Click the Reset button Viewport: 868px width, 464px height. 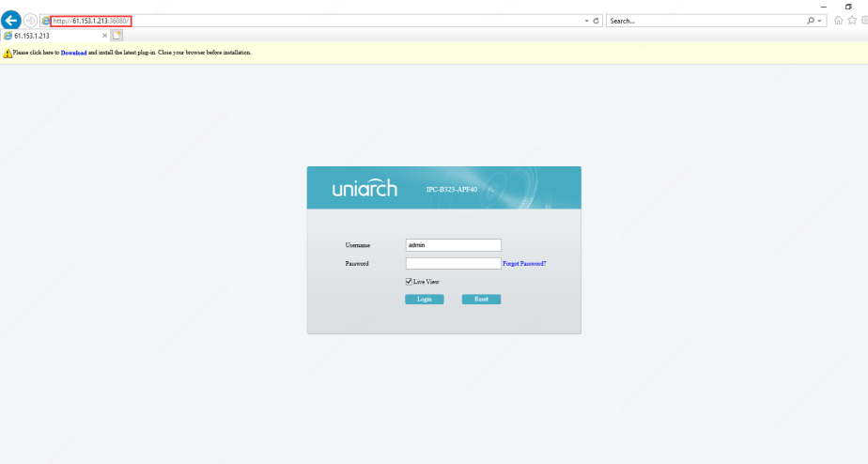coord(482,300)
